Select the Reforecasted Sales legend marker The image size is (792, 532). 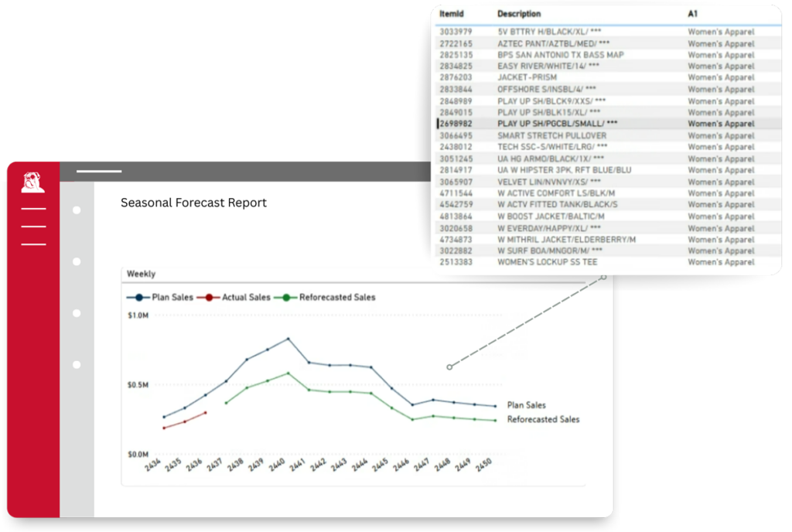coord(286,297)
